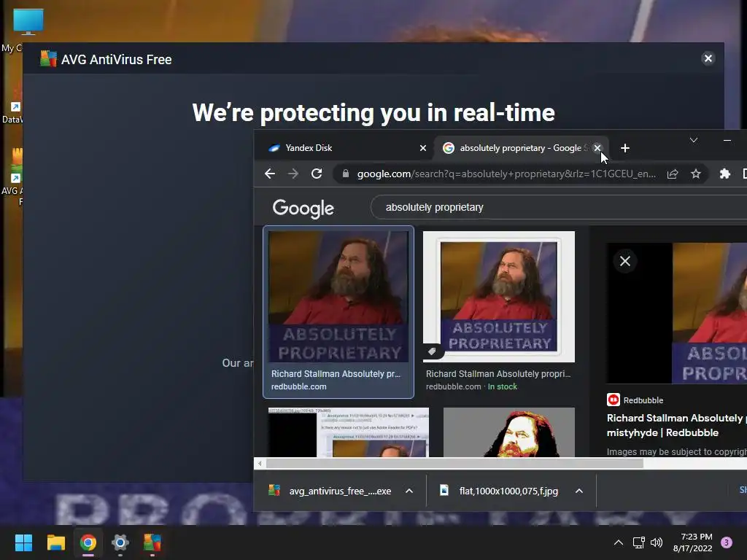Click the Chrome address bar URL
This screenshot has height=560, width=747.
(506, 174)
